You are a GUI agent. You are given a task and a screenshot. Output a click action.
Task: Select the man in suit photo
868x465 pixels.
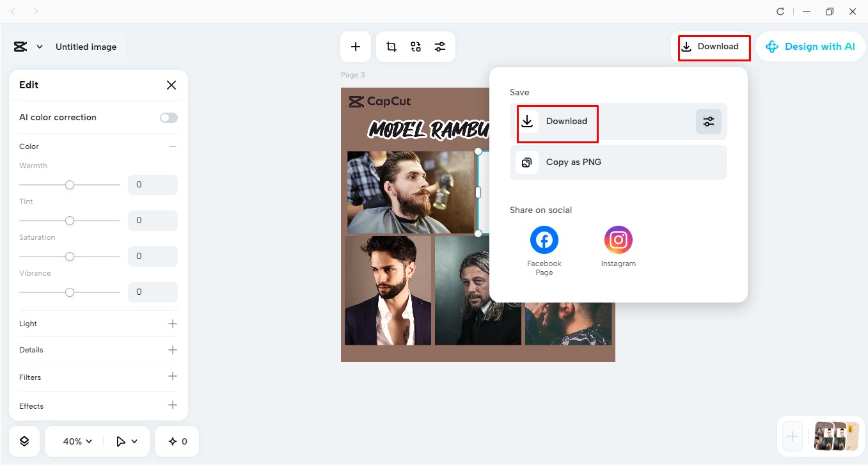coord(388,290)
